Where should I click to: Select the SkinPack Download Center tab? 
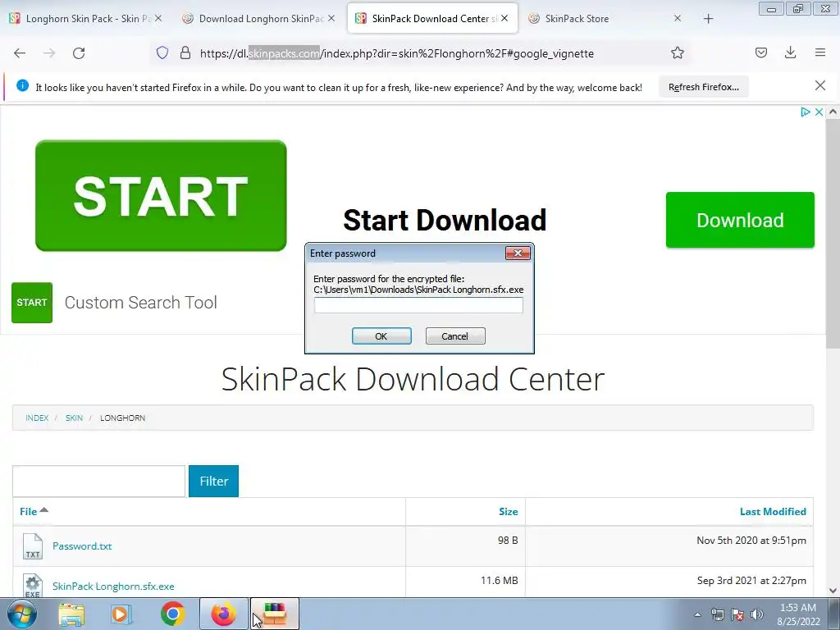(x=432, y=18)
